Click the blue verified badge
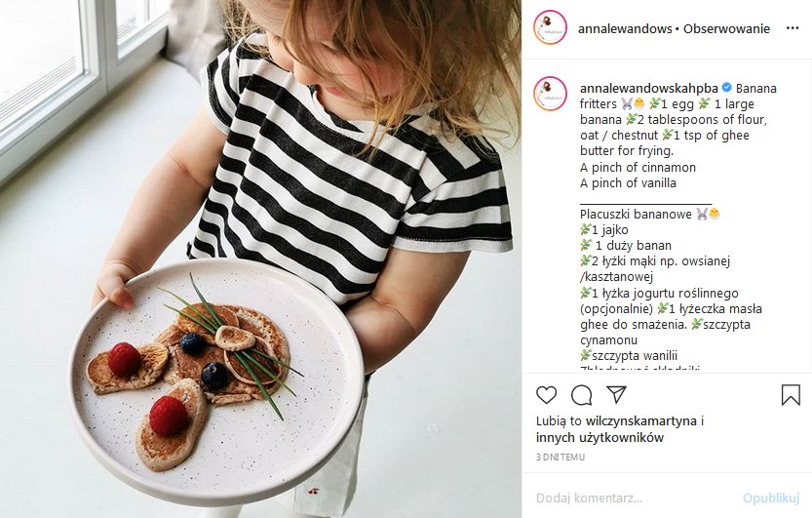This screenshot has height=518, width=812. [x=726, y=88]
